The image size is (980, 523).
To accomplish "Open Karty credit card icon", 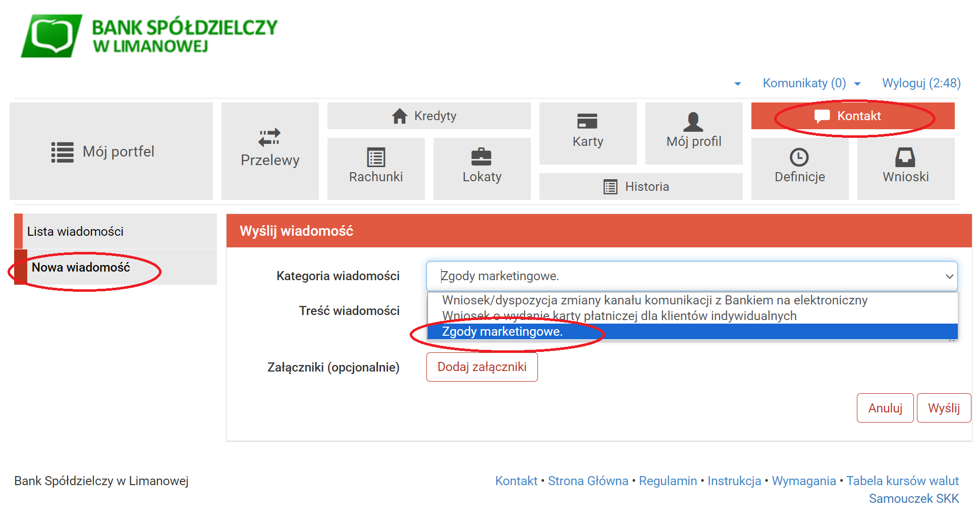I will tap(587, 122).
